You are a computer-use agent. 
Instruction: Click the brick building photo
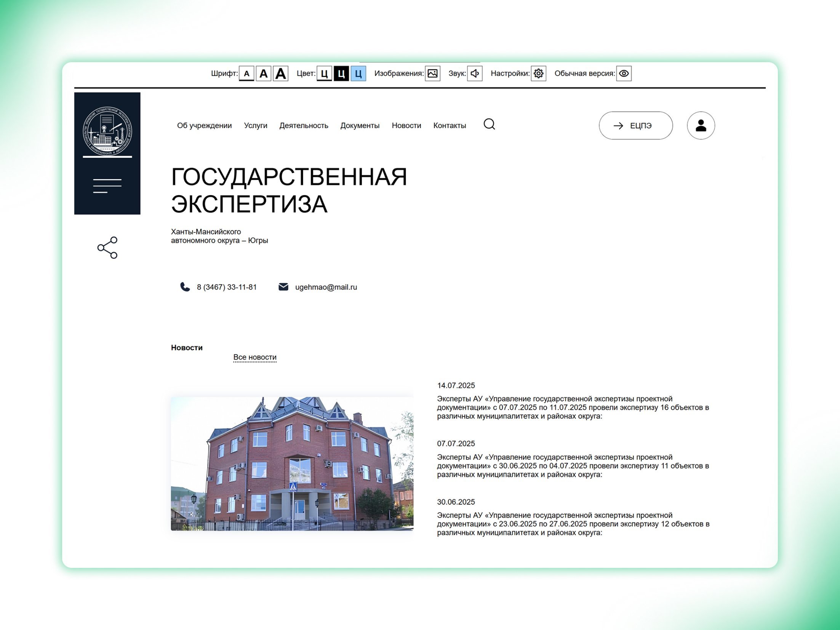tap(292, 463)
